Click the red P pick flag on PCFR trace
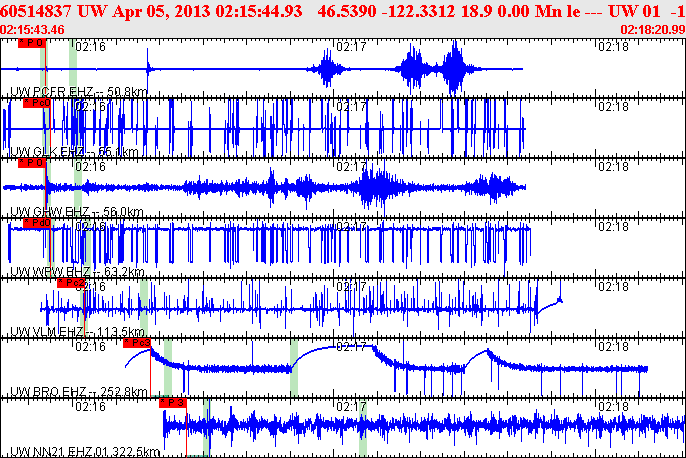686x458 pixels. [x=31, y=44]
